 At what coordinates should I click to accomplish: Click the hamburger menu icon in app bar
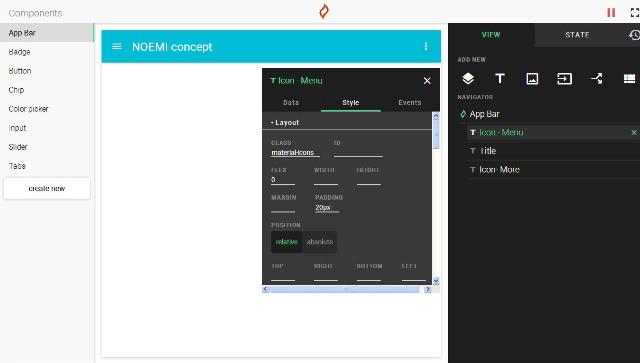tap(117, 47)
